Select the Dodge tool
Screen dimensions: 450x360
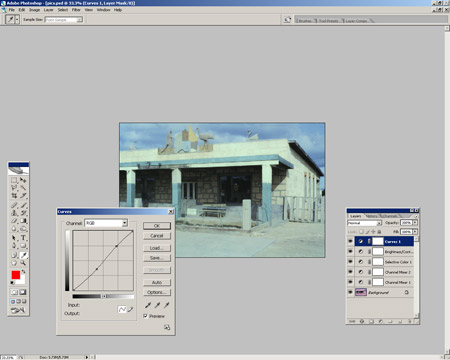point(23,229)
